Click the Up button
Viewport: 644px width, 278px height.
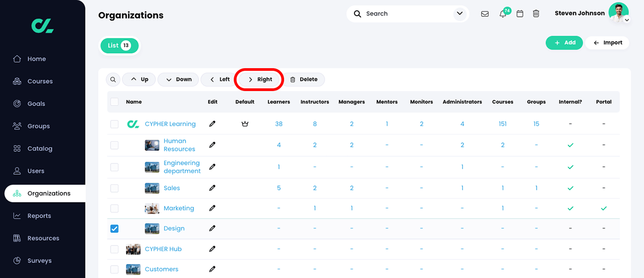[139, 79]
